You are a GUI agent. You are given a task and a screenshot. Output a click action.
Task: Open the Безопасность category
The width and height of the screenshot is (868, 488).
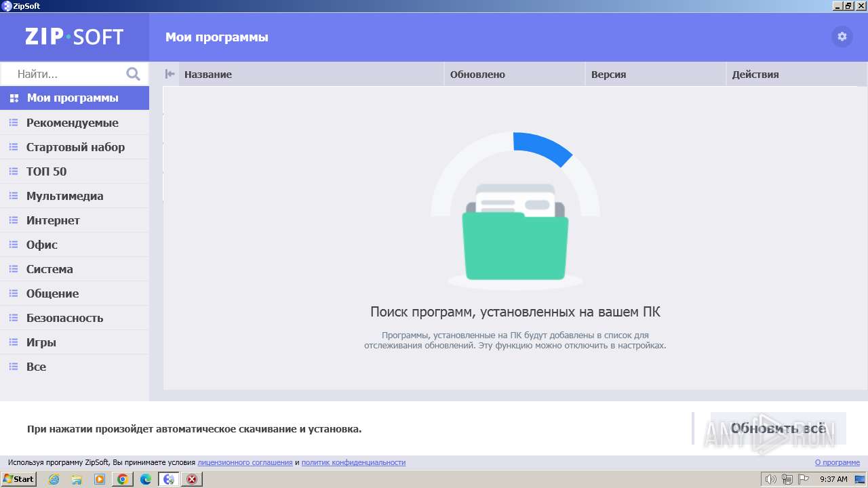pos(75,318)
